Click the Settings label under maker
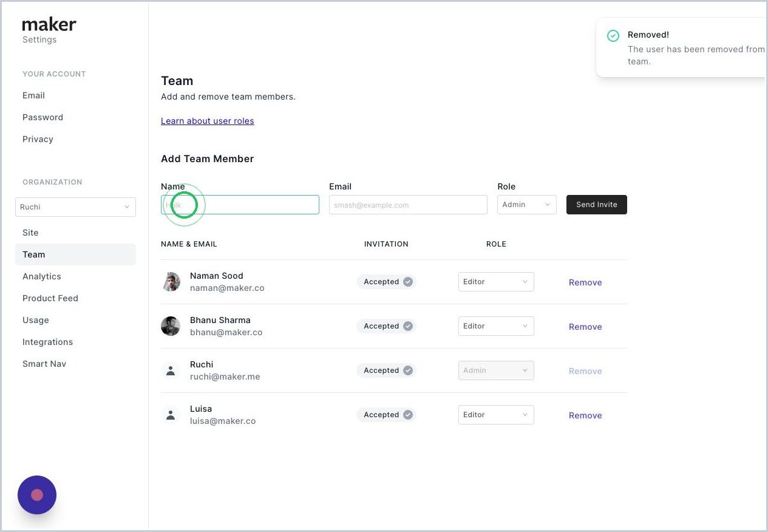The height and width of the screenshot is (532, 768). point(39,40)
